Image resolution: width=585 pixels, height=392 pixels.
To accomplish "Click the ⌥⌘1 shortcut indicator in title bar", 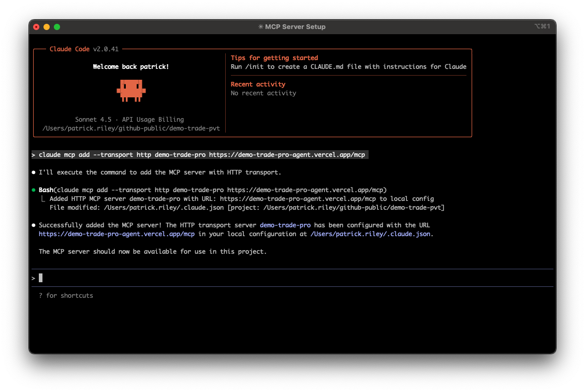I will (542, 26).
